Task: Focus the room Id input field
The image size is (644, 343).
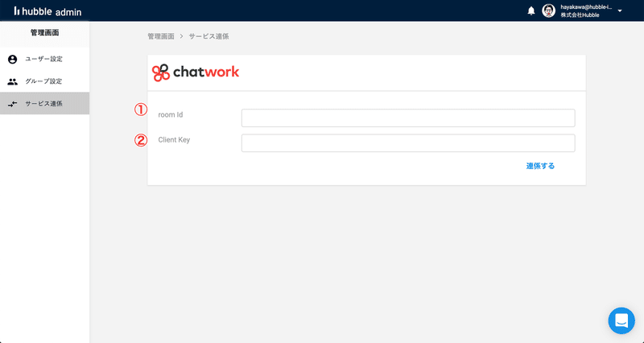Action: 408,118
